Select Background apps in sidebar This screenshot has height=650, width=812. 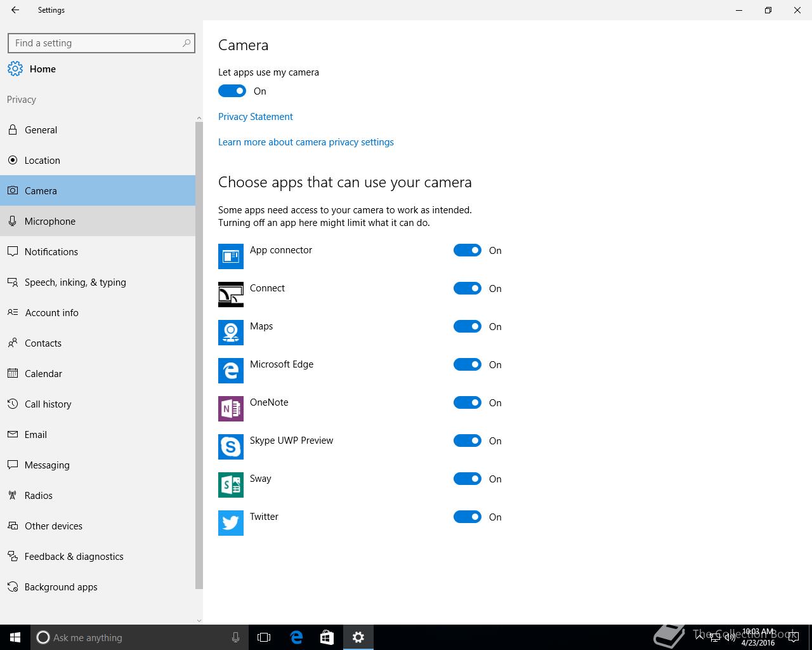tap(98, 587)
